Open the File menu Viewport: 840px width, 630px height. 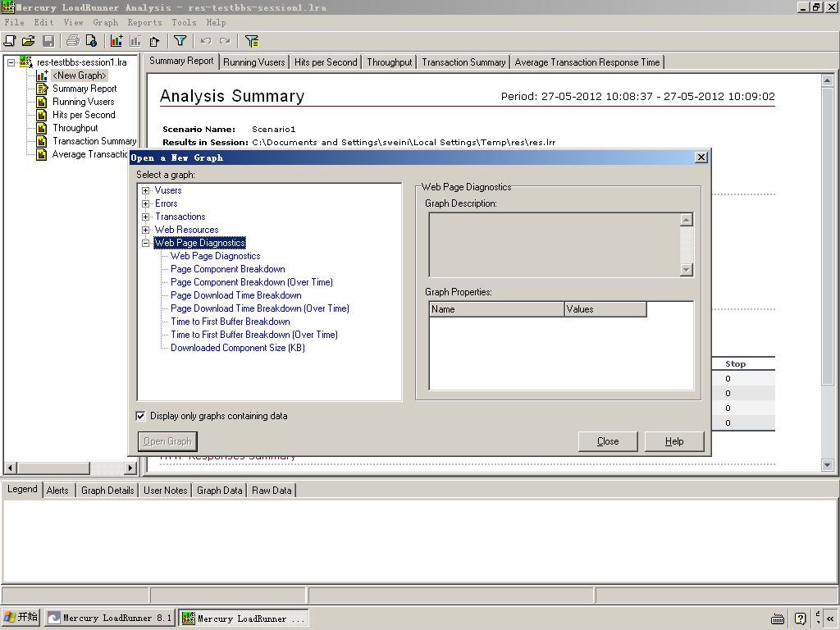pyautogui.click(x=15, y=22)
